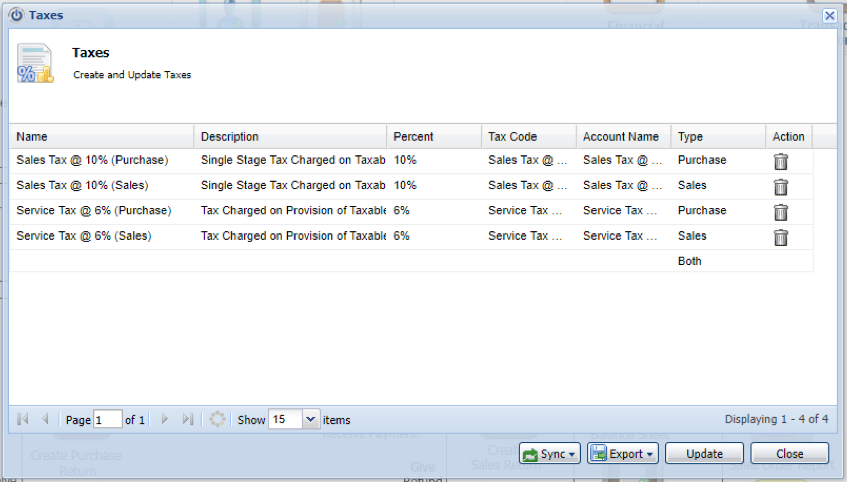Select the empty Type cell showing Both
This screenshot has height=482, width=847.
tap(717, 261)
